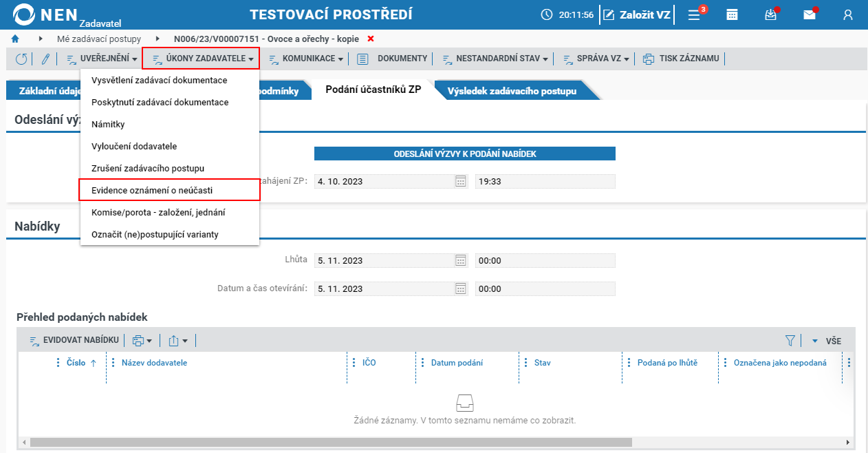Image resolution: width=868 pixels, height=453 pixels.
Task: Click the horizontal scrollbar of offers table
Action: click(330, 442)
